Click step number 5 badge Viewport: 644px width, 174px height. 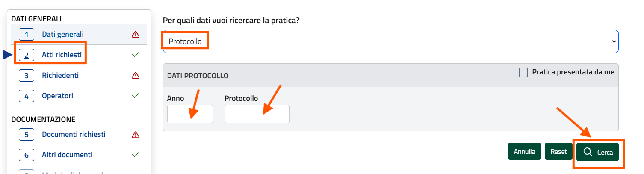pyautogui.click(x=27, y=134)
